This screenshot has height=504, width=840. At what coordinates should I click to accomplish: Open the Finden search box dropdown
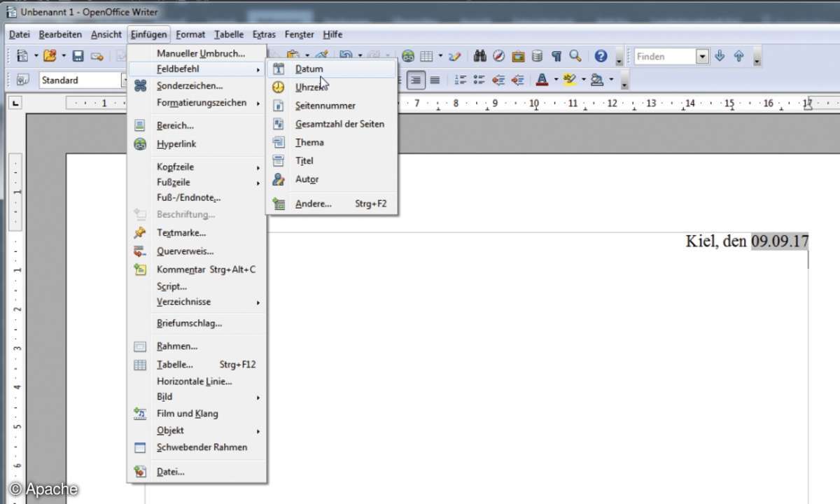click(x=703, y=56)
